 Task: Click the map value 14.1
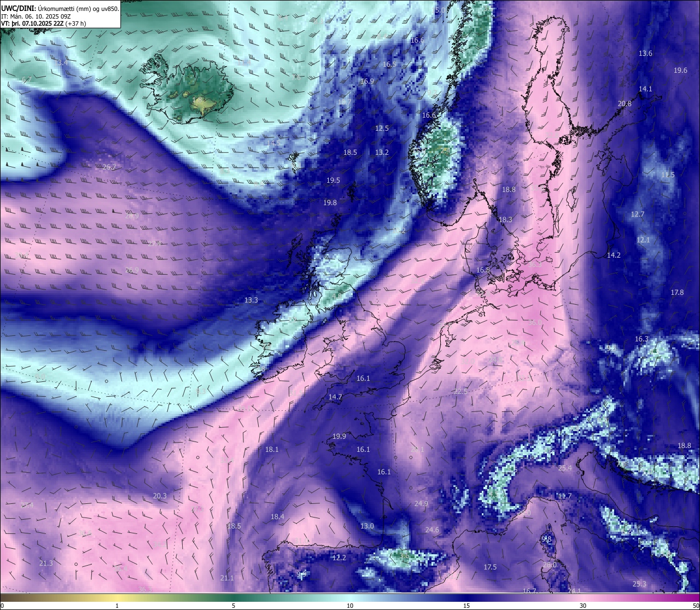tap(645, 89)
